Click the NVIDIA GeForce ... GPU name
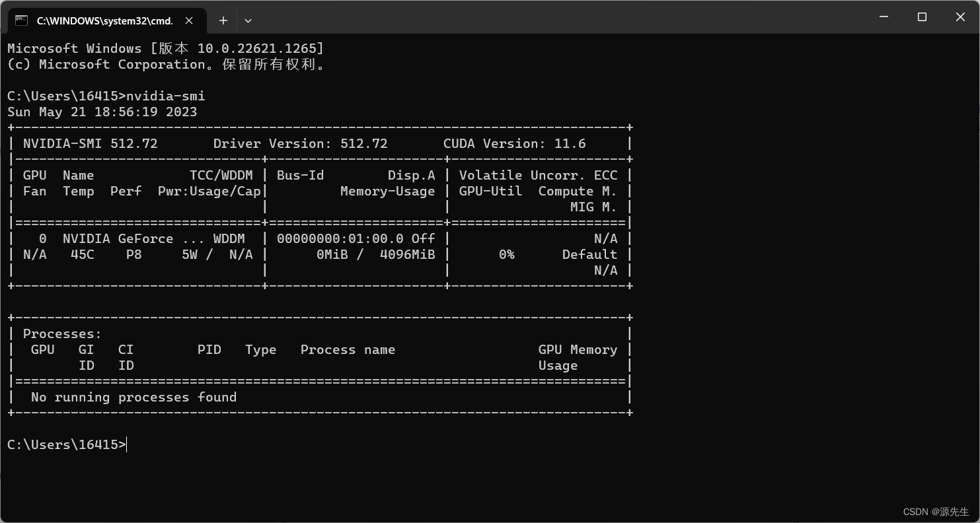This screenshot has width=980, height=523. coord(134,238)
